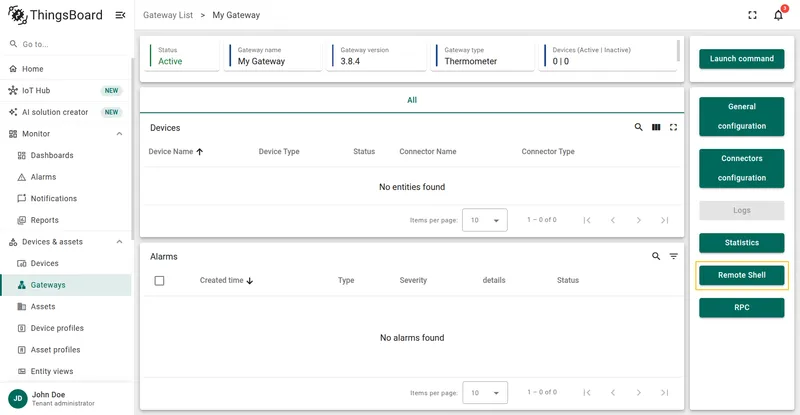Go to first page in Devices table
Image resolution: width=800 pixels, height=415 pixels.
pyautogui.click(x=587, y=220)
